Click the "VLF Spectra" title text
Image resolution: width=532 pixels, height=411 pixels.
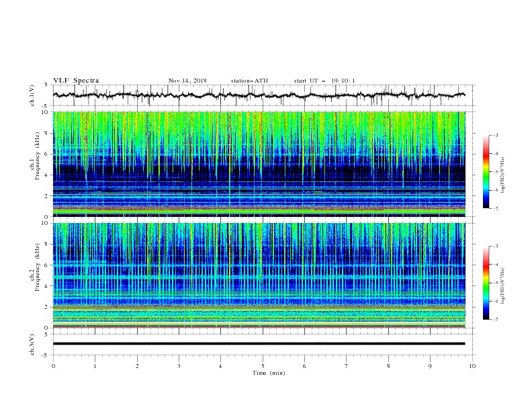tap(76, 81)
